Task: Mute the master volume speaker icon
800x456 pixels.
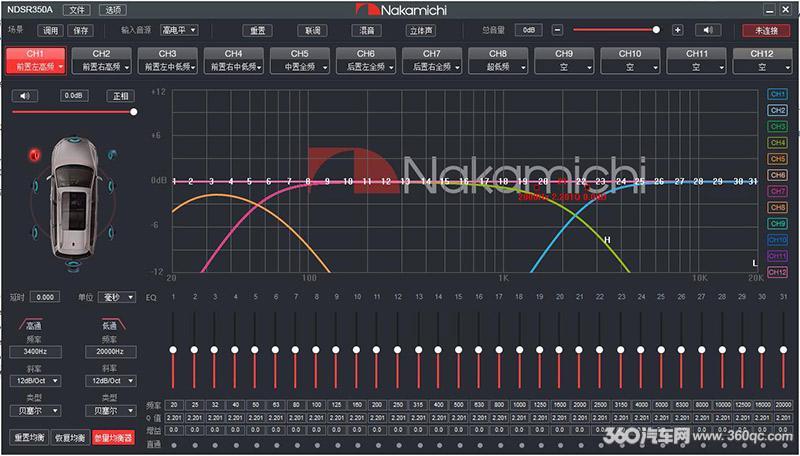Action: click(x=708, y=30)
